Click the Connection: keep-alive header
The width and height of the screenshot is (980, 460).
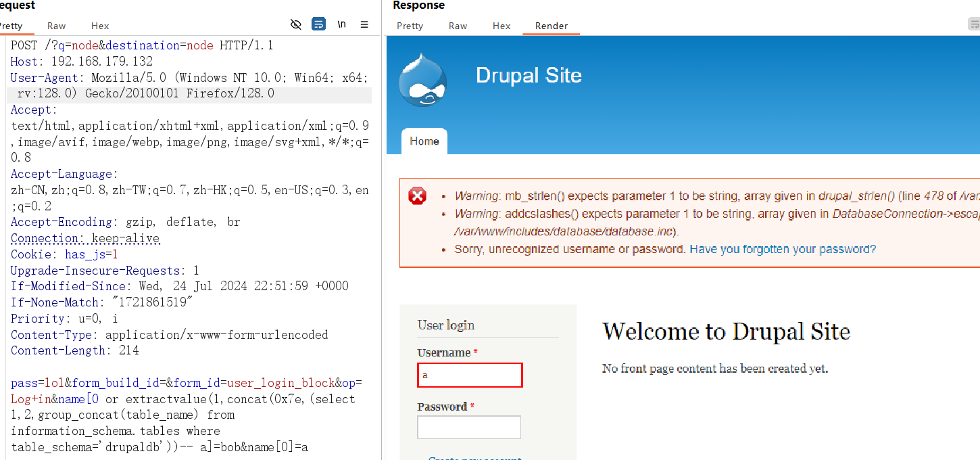tap(85, 238)
